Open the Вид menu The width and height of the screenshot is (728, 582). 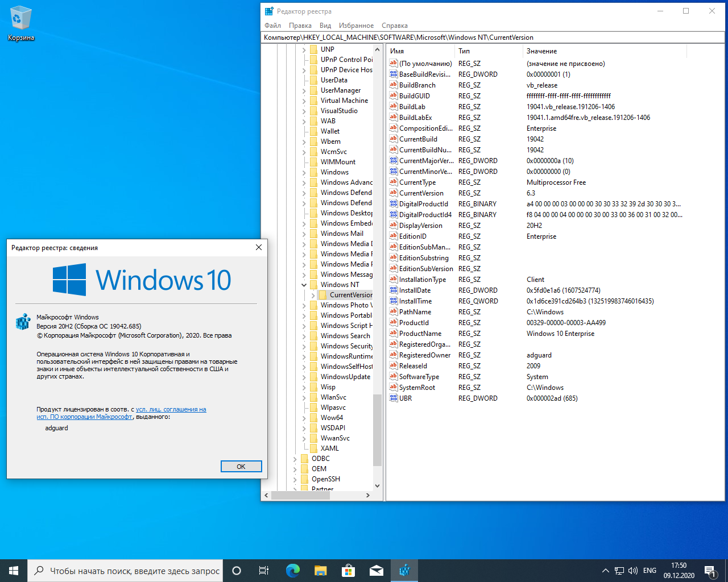pos(325,26)
